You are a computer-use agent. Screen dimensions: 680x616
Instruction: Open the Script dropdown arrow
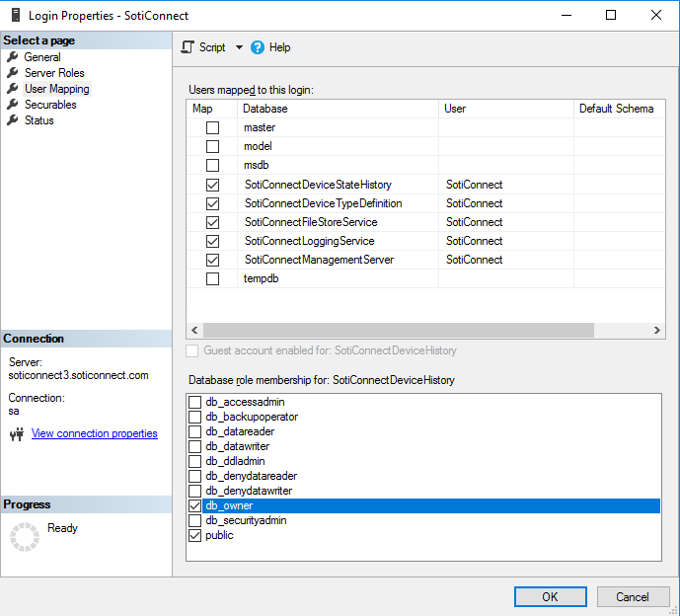239,47
